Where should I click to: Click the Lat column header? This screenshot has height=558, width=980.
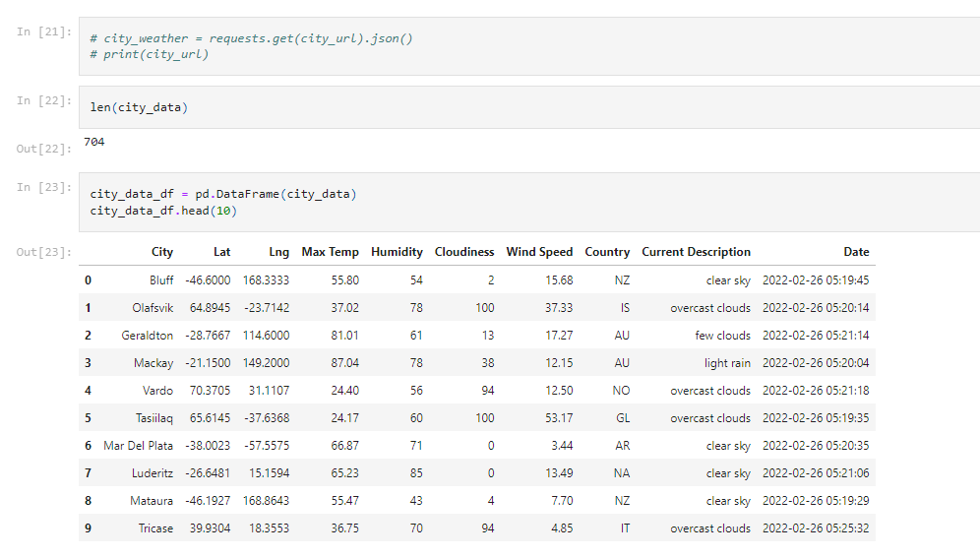tap(221, 252)
